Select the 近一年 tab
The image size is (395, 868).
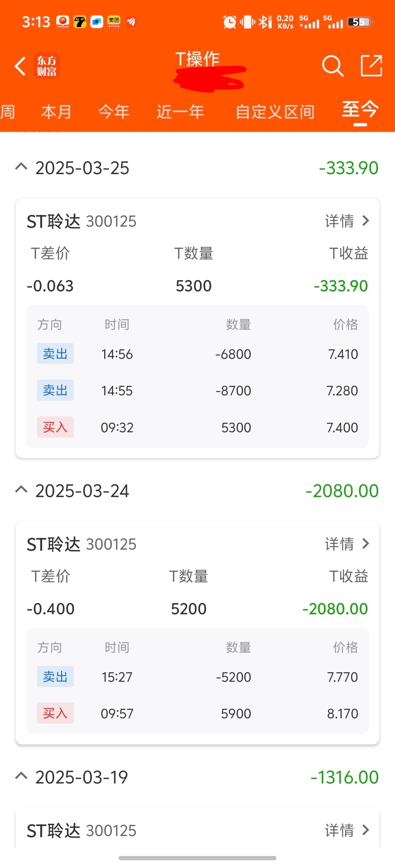coord(180,112)
